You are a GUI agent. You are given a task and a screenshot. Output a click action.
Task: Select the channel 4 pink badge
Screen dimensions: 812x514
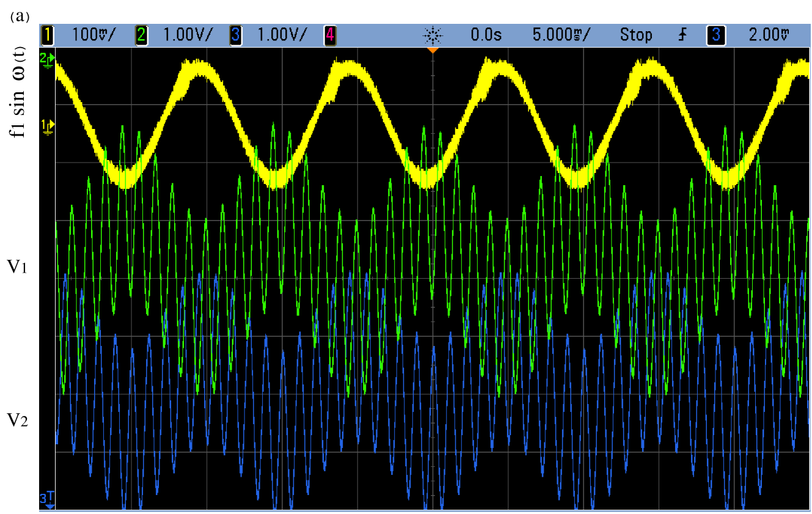(x=330, y=35)
